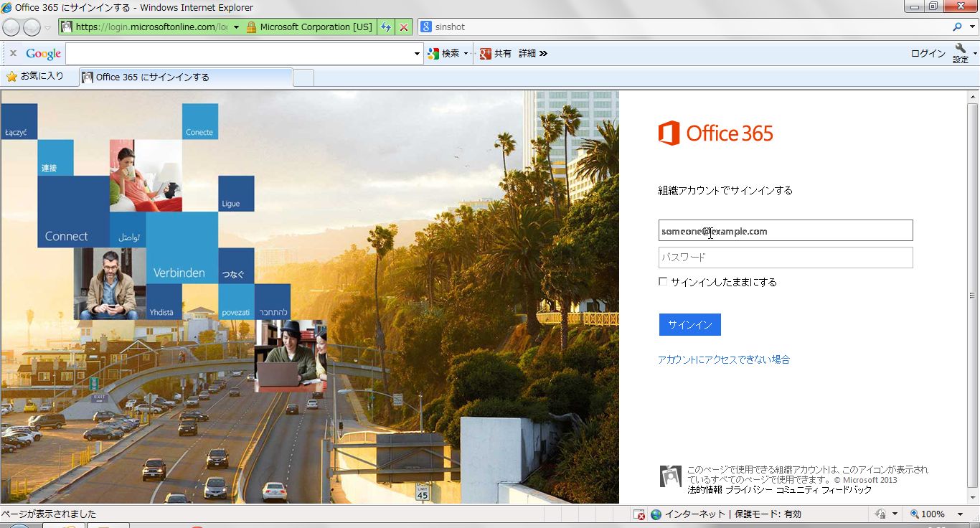This screenshot has height=528, width=980.
Task: Click the someone@example.com username field
Action: 786,231
